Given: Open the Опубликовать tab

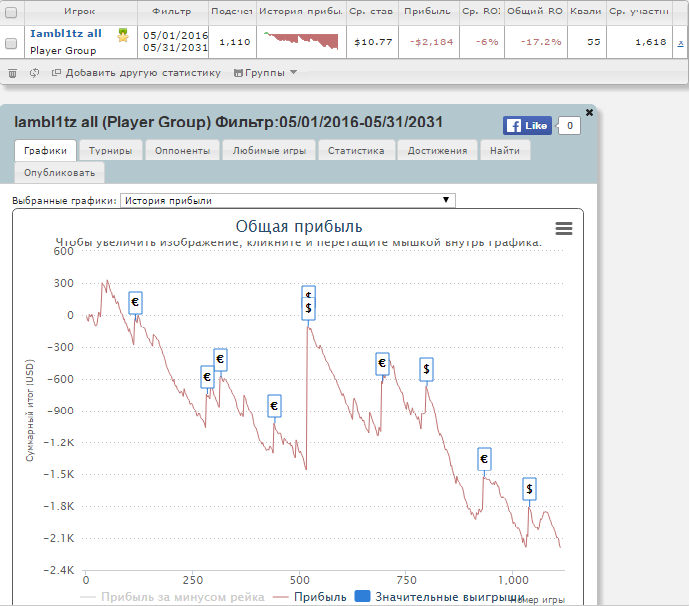Looking at the screenshot, I should (x=59, y=173).
